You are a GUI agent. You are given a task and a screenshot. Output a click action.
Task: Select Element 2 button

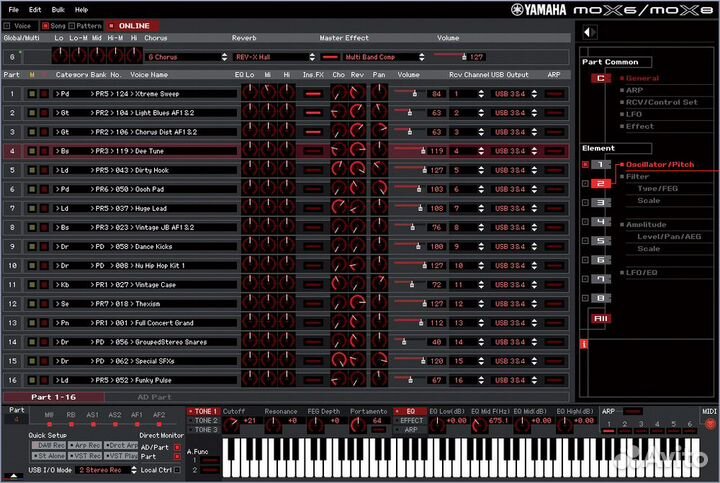click(601, 184)
